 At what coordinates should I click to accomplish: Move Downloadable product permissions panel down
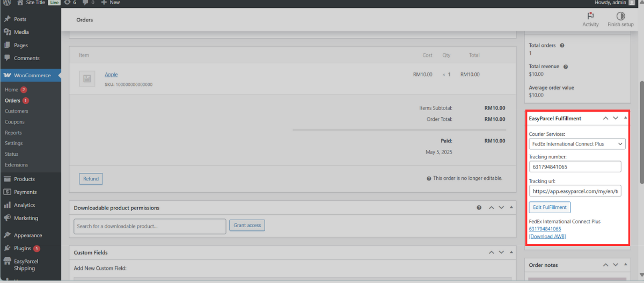[501, 208]
